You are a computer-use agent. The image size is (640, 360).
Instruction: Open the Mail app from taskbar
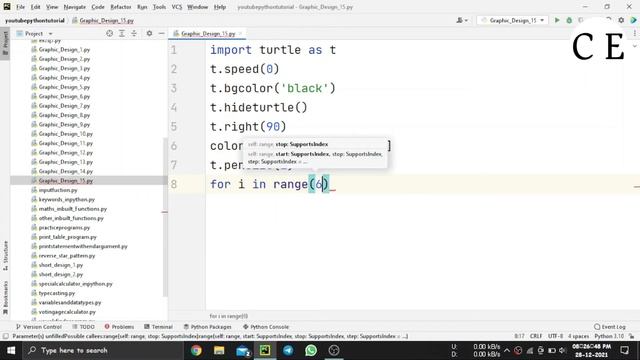(x=243, y=351)
